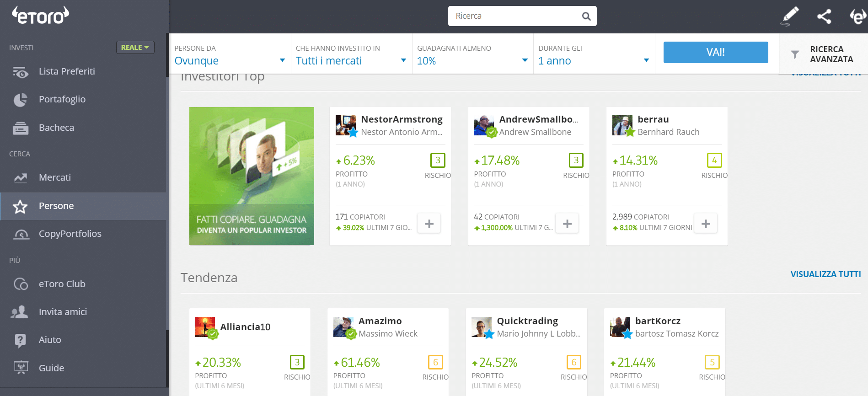Open the Portafoglio pie chart icon
The height and width of the screenshot is (396, 868).
20,100
